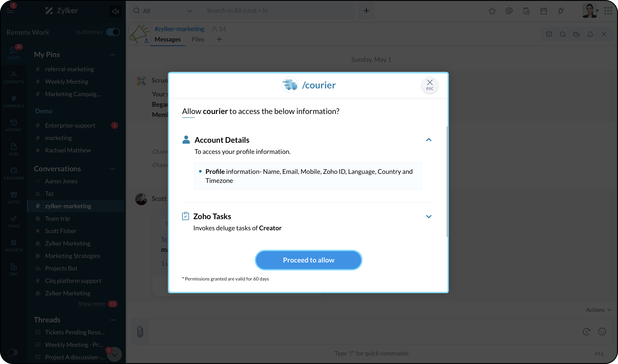This screenshot has height=364, width=618.
Task: Click the permission dialog scrollbar
Action: (447, 182)
